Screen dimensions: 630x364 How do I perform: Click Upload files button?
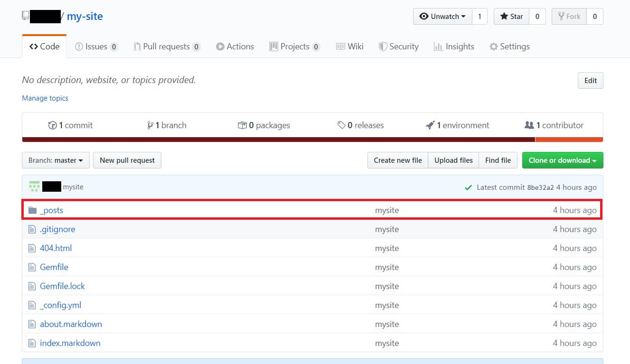[x=453, y=160]
